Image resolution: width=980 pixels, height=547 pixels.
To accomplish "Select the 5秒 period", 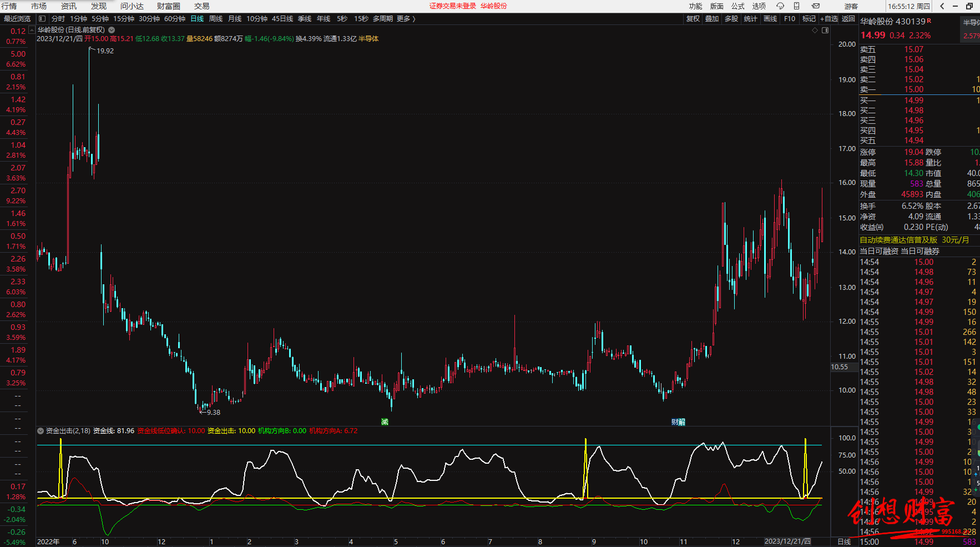I will point(342,19).
